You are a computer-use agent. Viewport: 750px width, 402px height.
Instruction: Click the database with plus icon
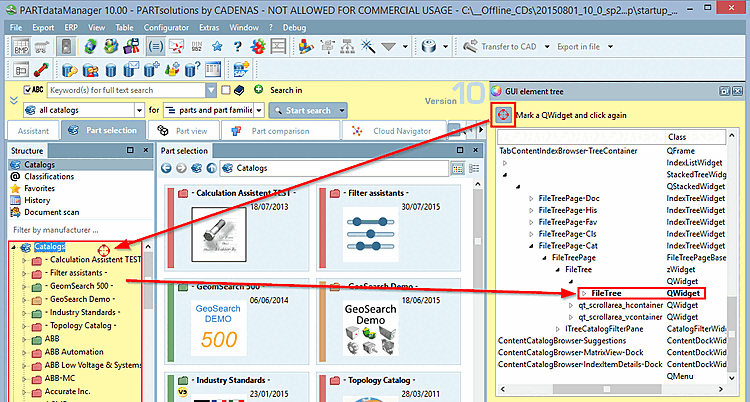coord(152,70)
